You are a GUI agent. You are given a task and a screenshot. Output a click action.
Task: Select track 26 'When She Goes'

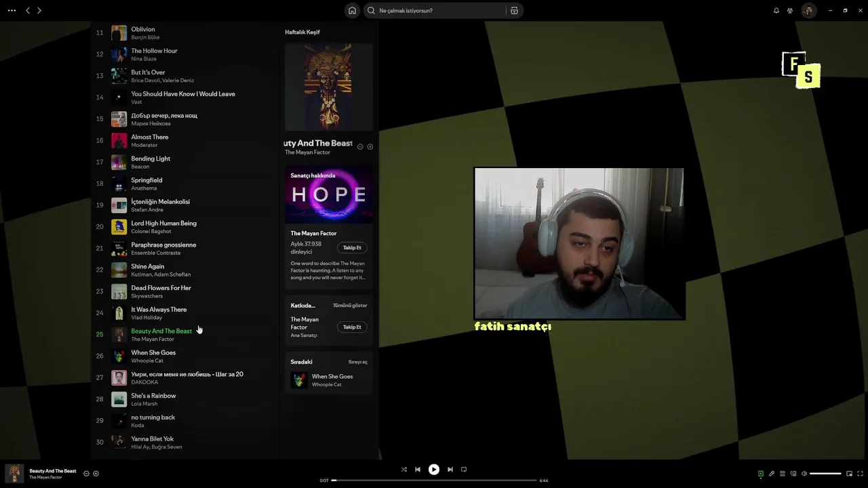[x=184, y=357]
